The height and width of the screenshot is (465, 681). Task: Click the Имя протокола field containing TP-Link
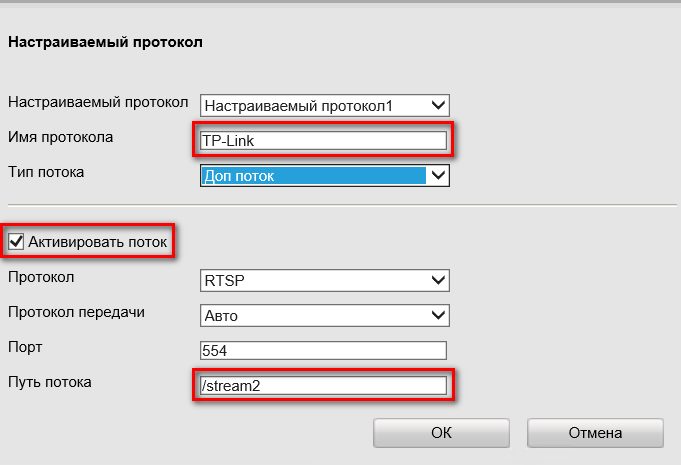pyautogui.click(x=322, y=140)
